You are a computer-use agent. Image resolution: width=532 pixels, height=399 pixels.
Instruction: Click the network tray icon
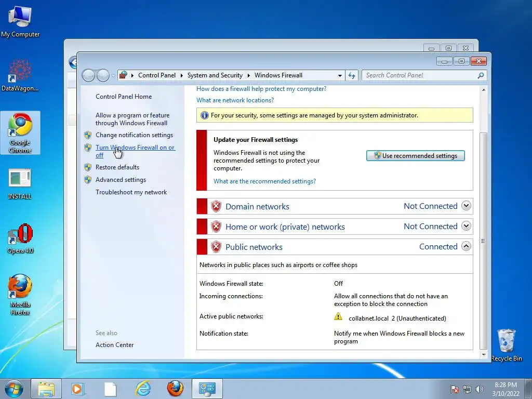click(467, 389)
